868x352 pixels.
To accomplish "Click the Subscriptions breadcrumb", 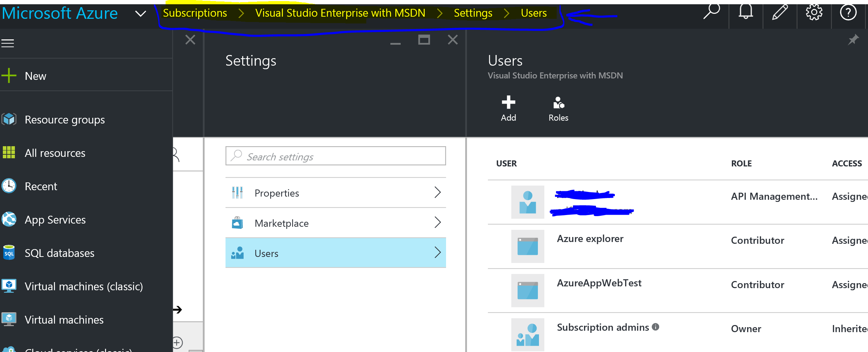I will (x=195, y=13).
